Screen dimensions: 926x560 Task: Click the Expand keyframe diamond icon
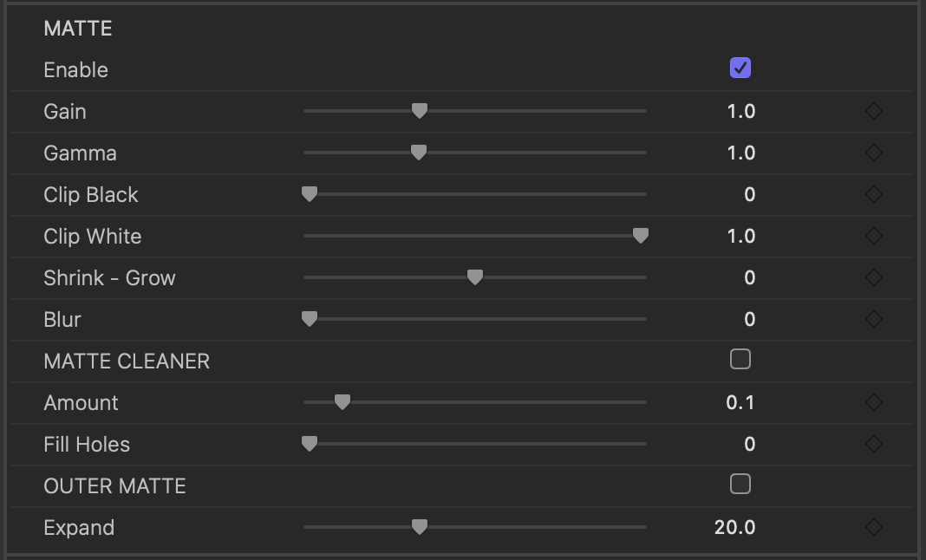(x=873, y=527)
